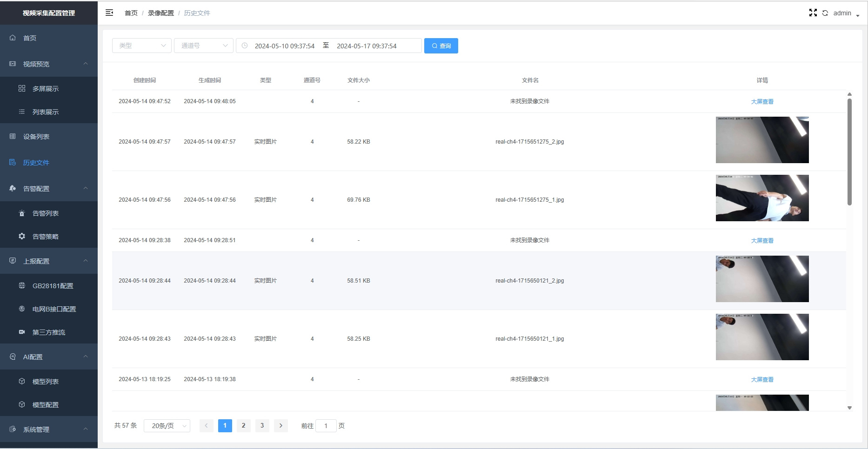Go to page 2 of results
Image resolution: width=868 pixels, height=449 pixels.
(243, 426)
